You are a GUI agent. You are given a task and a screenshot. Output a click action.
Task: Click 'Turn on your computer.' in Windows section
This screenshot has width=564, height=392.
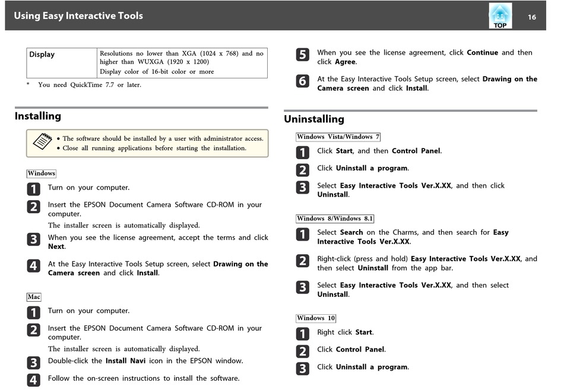[89, 188]
